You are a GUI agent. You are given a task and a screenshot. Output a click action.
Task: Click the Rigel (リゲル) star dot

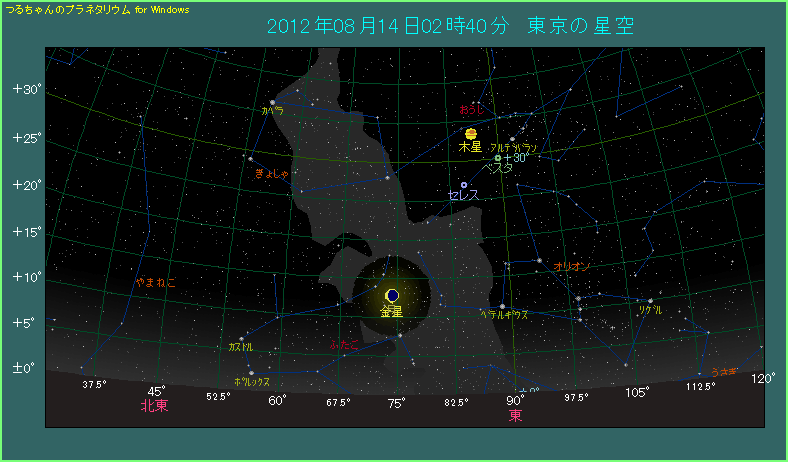(650, 301)
